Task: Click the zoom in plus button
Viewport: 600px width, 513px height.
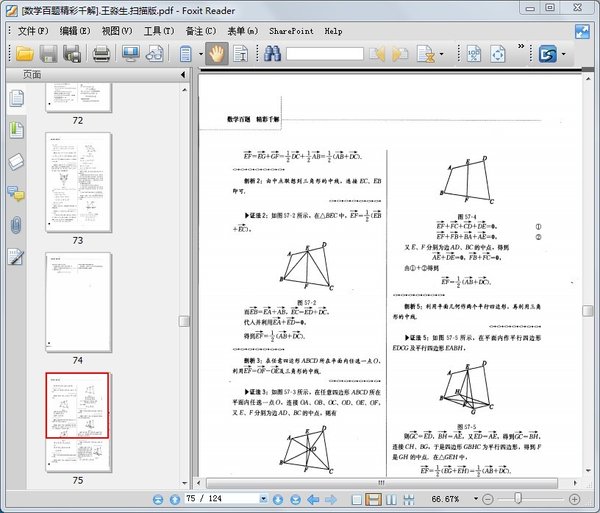Action: click(574, 498)
